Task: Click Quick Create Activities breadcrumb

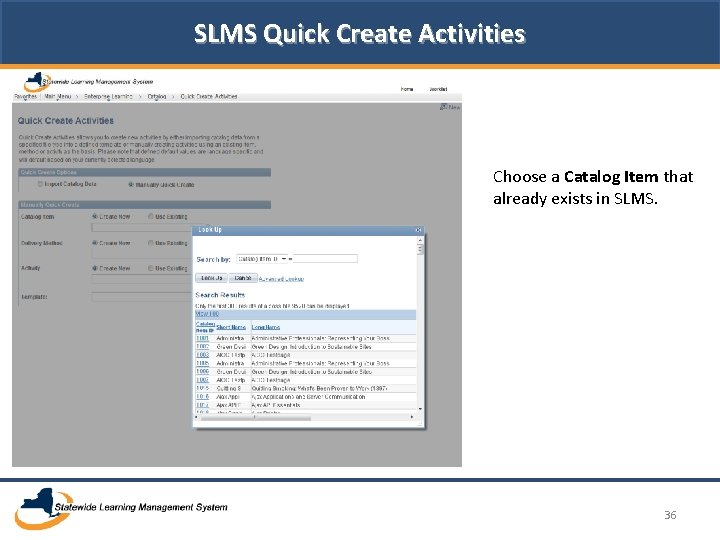Action: point(209,96)
